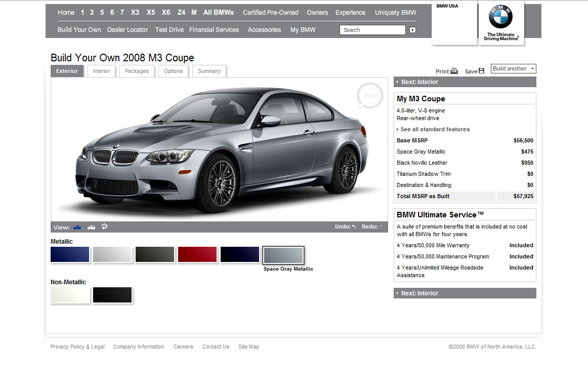Open Build Your Own link
Viewport: 588px width, 380px height.
tap(79, 30)
